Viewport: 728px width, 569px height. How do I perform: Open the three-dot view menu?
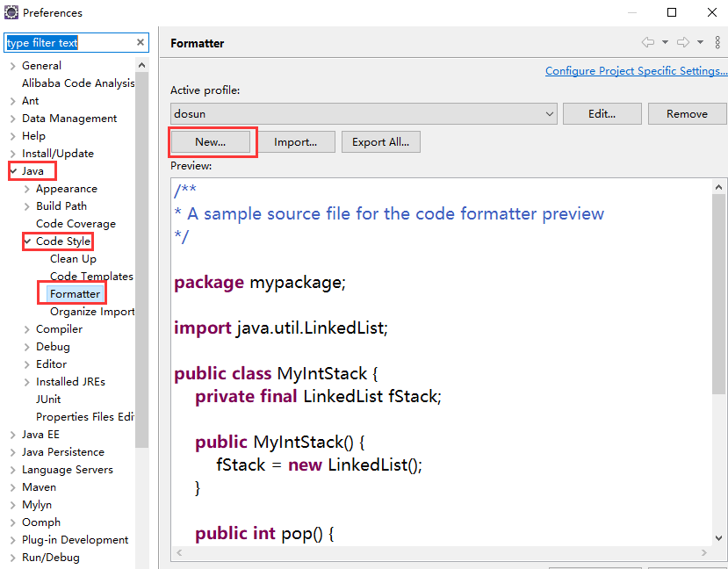pos(717,42)
